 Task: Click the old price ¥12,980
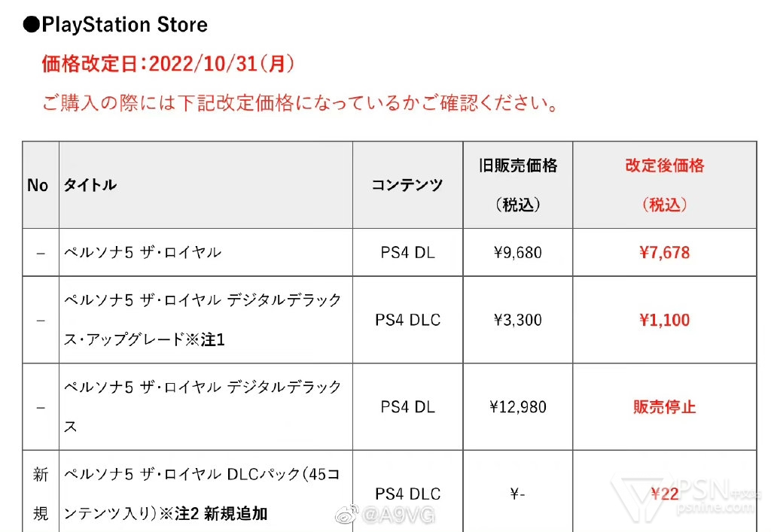(518, 407)
